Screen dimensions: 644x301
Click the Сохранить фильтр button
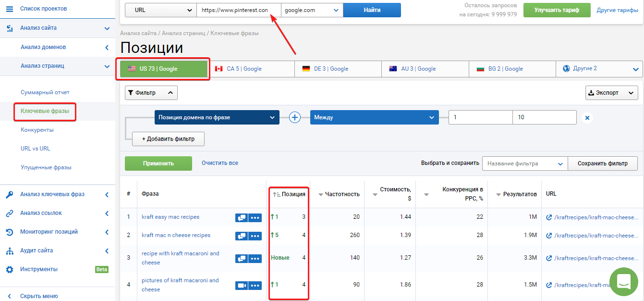coord(603,163)
